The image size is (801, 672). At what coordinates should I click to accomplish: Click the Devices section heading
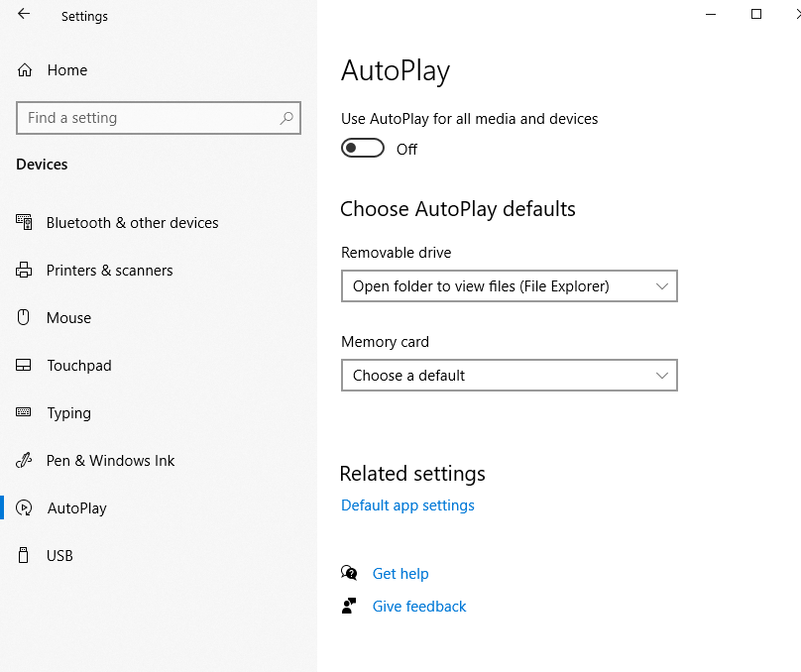(x=42, y=165)
